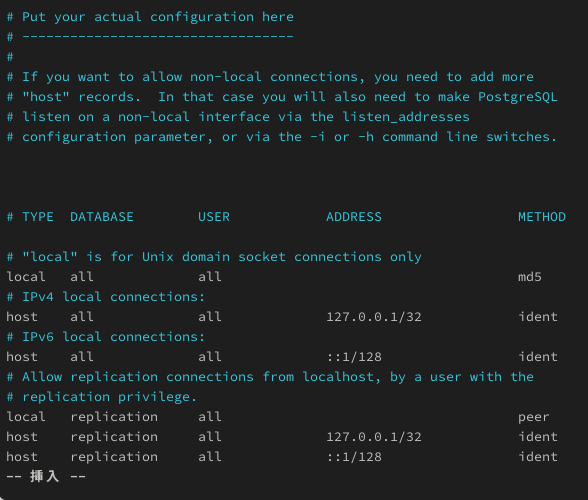588x500 pixels.
Task: Click the 'Put your actual configuration here' comment
Action: click(150, 17)
